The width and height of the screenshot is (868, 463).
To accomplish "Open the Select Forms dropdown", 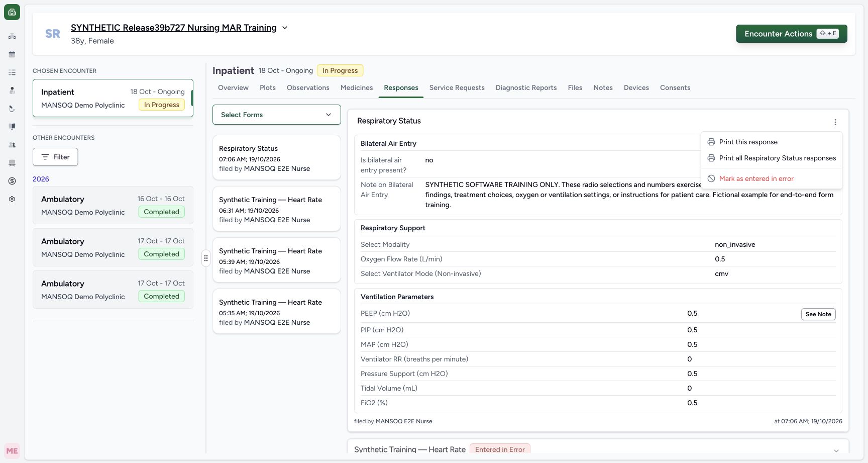I will pyautogui.click(x=277, y=115).
